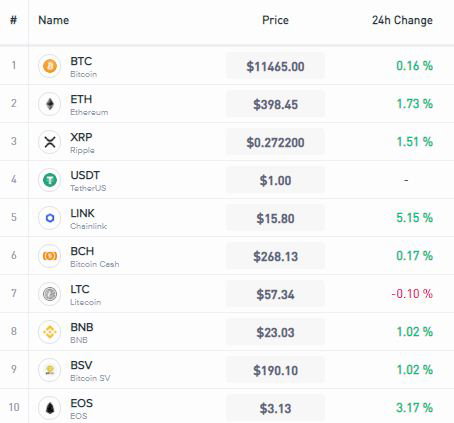The width and height of the screenshot is (454, 423).
Task: Select the Litecoin LTC coin icon
Action: [50, 294]
